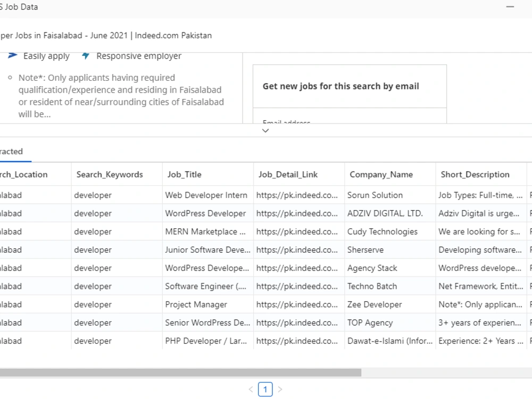Click the Responsive employer lightning icon
The width and height of the screenshot is (532, 399).
(86, 56)
